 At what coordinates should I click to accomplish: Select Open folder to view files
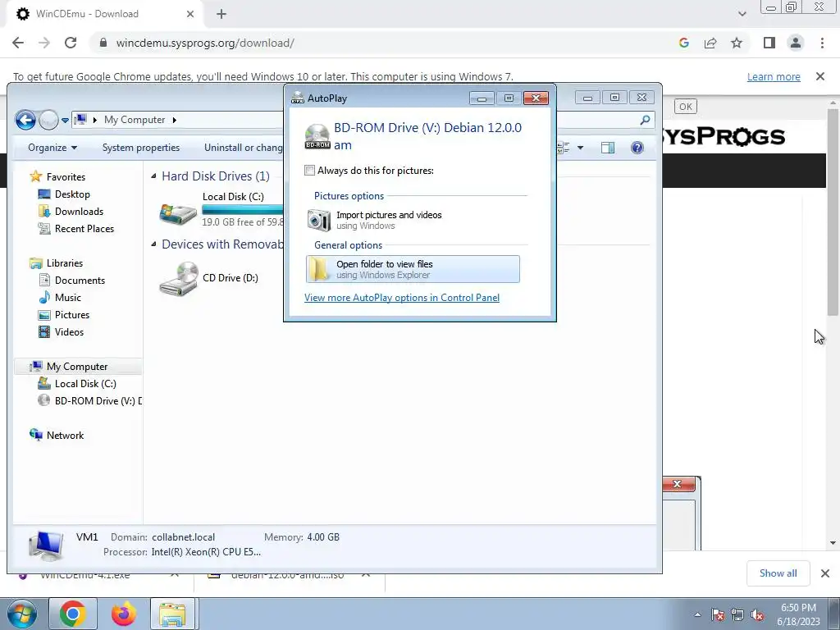pos(413,269)
